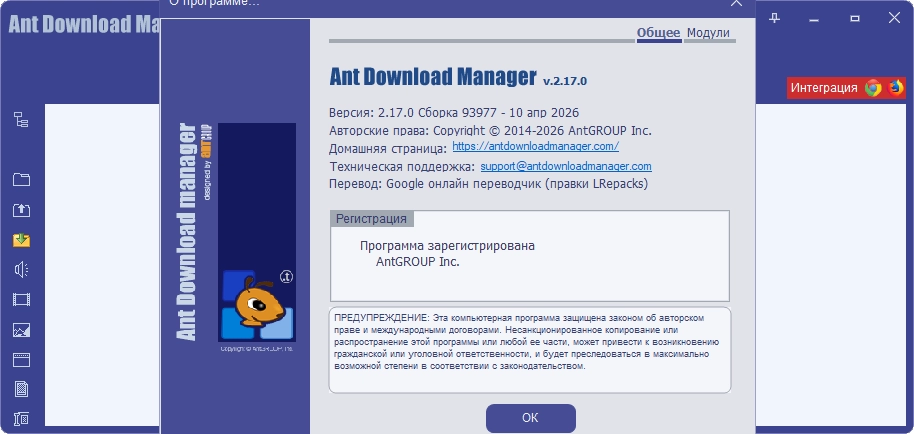Open the category tree icon in sidebar

click(x=22, y=120)
